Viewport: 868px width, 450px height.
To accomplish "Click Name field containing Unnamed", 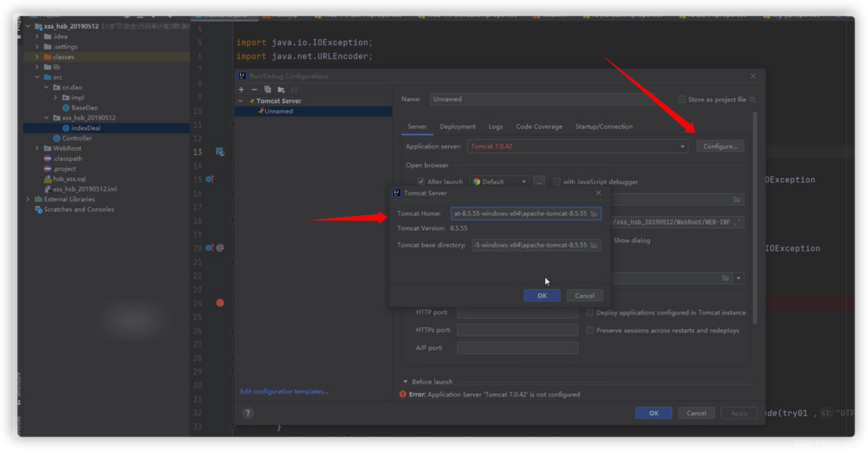I will tap(542, 99).
